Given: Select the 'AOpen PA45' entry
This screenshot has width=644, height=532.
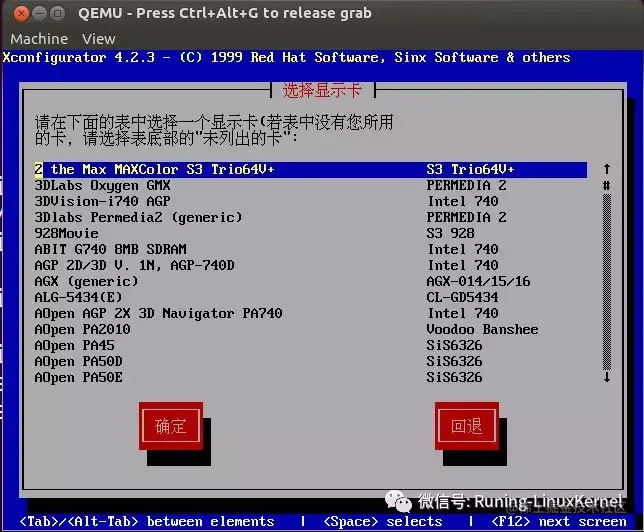Looking at the screenshot, I should (74, 345).
